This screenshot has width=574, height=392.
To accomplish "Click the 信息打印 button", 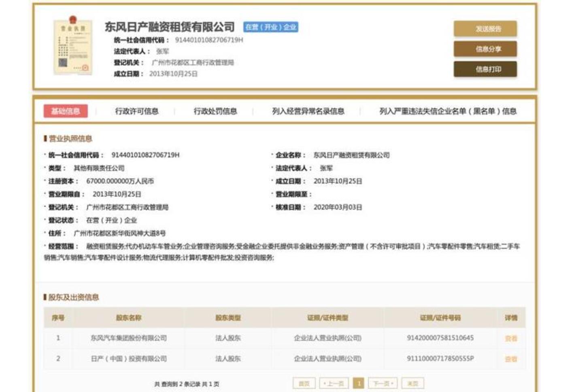I will (485, 69).
